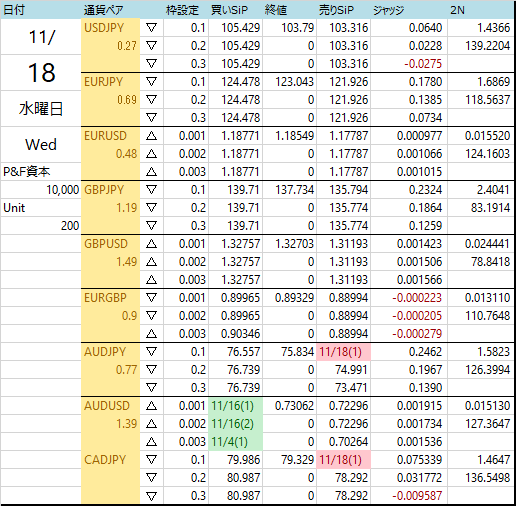Click the closing price 79.329

coord(297,460)
